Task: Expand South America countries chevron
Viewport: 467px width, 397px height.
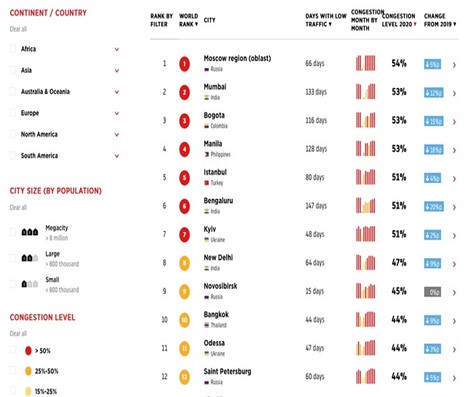Action: tap(117, 156)
